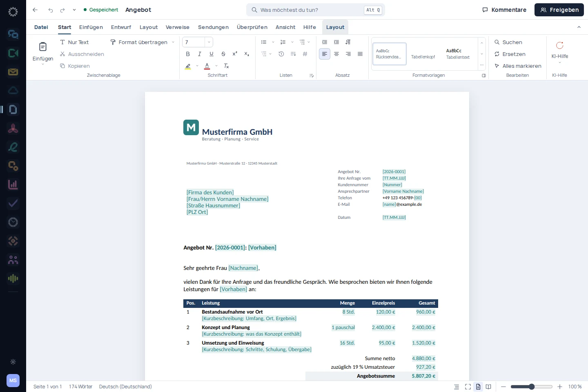Expand bullet list style options
Screen dimensions: 588x392
point(273,42)
